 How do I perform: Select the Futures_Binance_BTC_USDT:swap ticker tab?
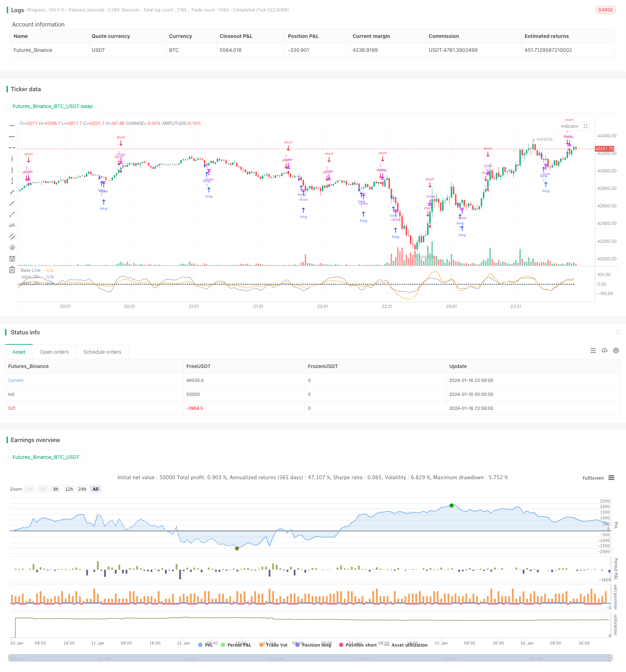pos(52,106)
